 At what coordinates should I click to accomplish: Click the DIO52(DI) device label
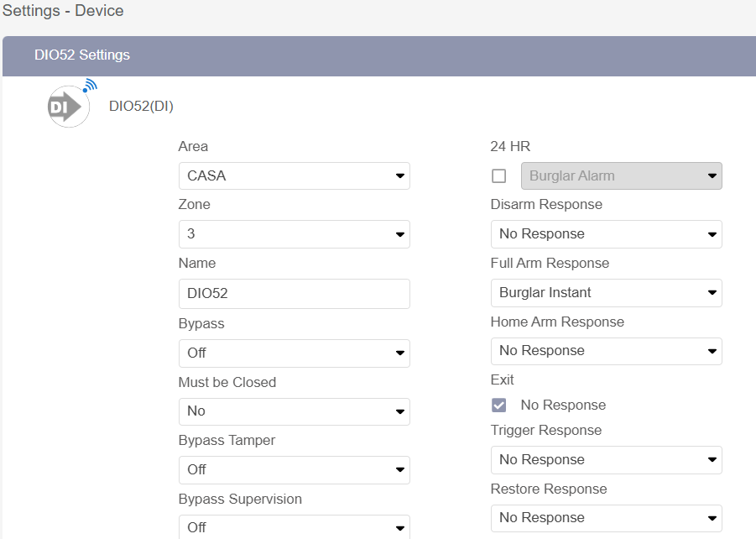[x=141, y=107]
